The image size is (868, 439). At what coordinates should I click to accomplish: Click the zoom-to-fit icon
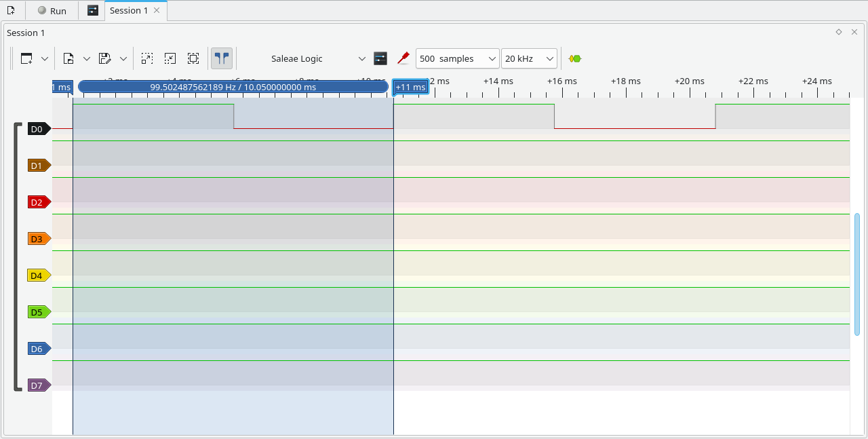(193, 58)
